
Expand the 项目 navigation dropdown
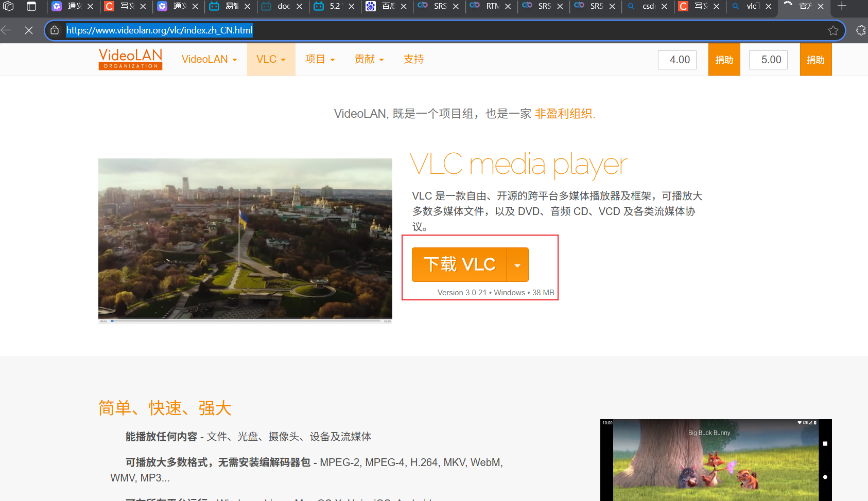tap(320, 59)
